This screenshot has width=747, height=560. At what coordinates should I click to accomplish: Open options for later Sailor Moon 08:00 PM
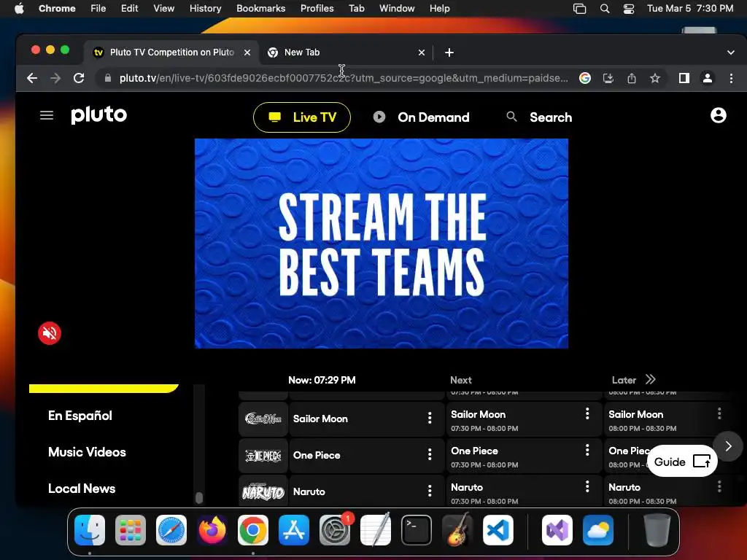tap(719, 413)
